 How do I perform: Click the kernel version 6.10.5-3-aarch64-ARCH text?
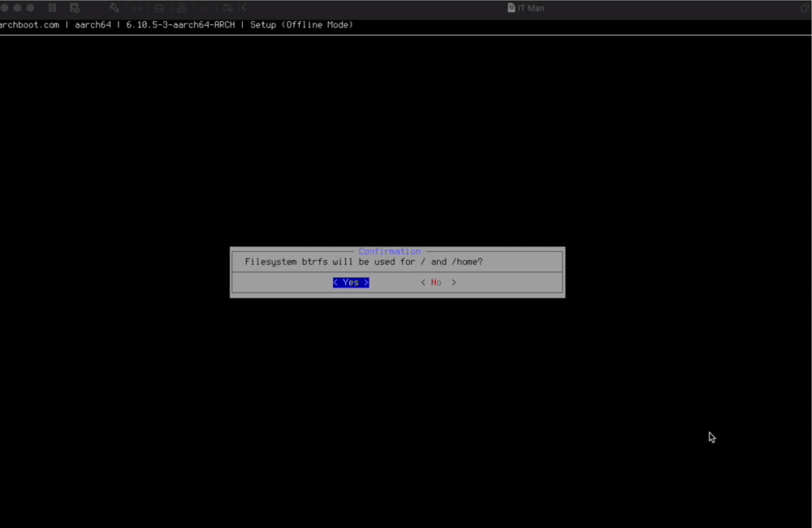click(x=179, y=24)
